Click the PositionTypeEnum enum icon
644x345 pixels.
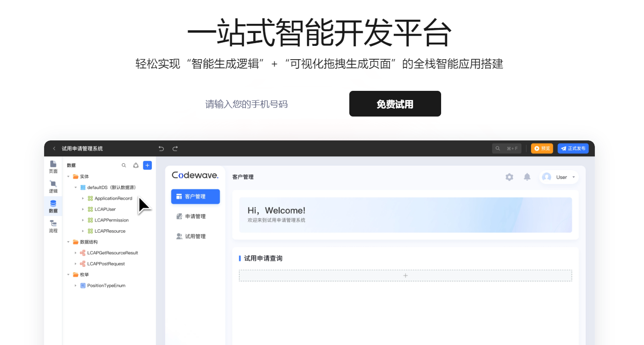tap(83, 285)
